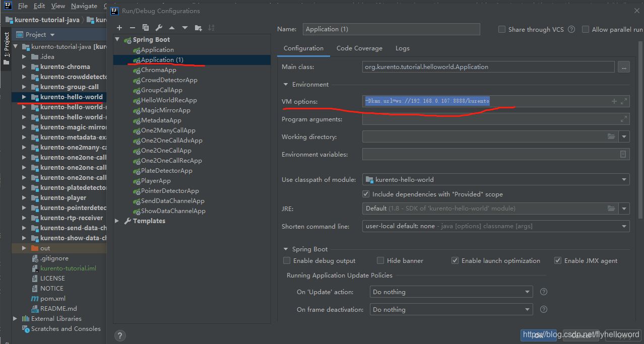
Task: Click the Name input field
Action: click(391, 29)
